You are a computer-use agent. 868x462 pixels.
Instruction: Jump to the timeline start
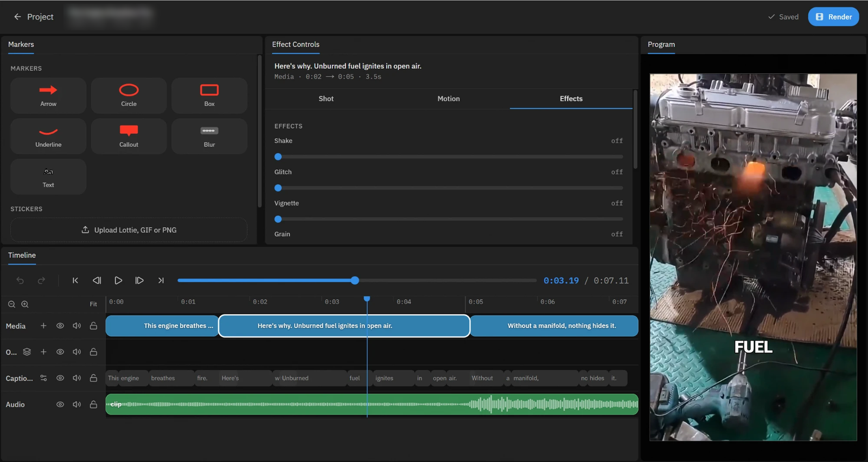(75, 280)
